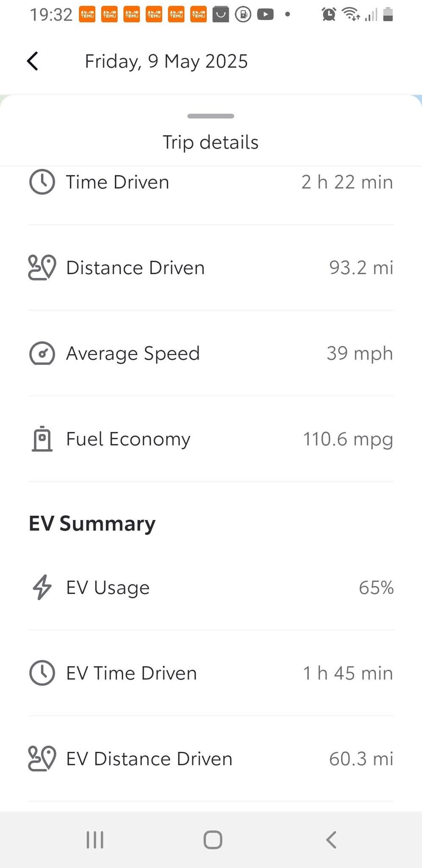422x868 pixels.
Task: Tap the YouTube notification icon
Action: 265,14
